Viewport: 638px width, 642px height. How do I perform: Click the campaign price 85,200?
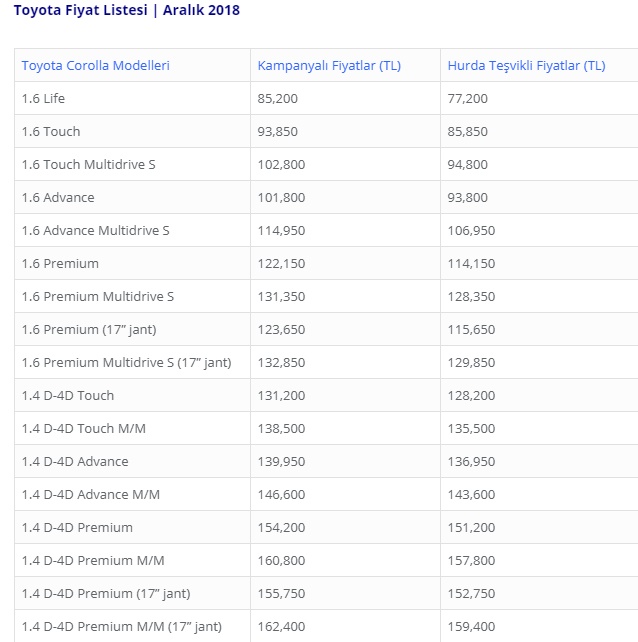(278, 99)
